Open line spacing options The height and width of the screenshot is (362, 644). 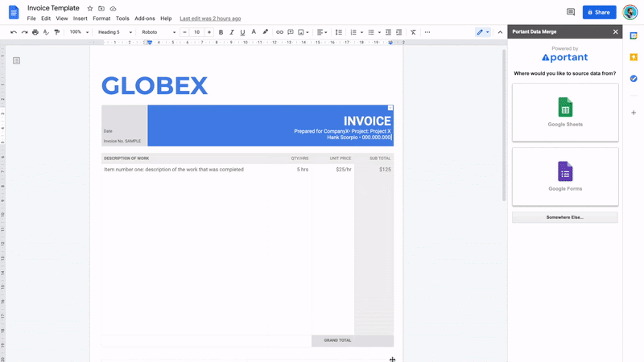[338, 32]
